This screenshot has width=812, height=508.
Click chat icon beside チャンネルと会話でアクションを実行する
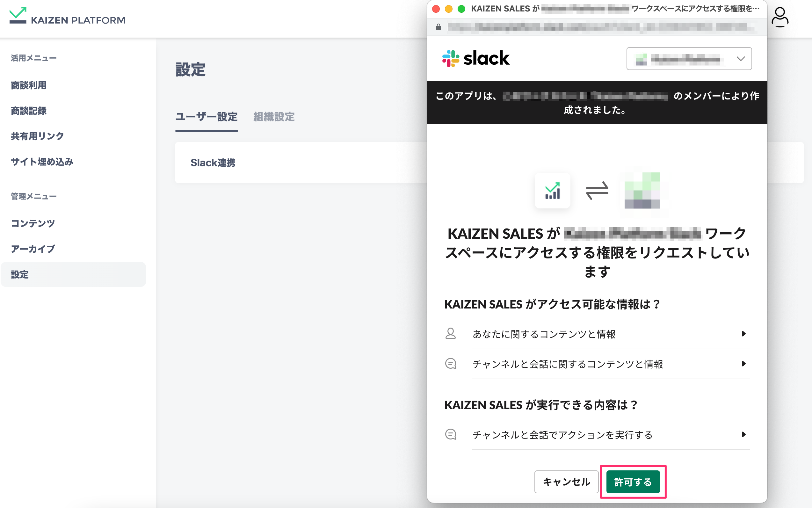(x=451, y=434)
